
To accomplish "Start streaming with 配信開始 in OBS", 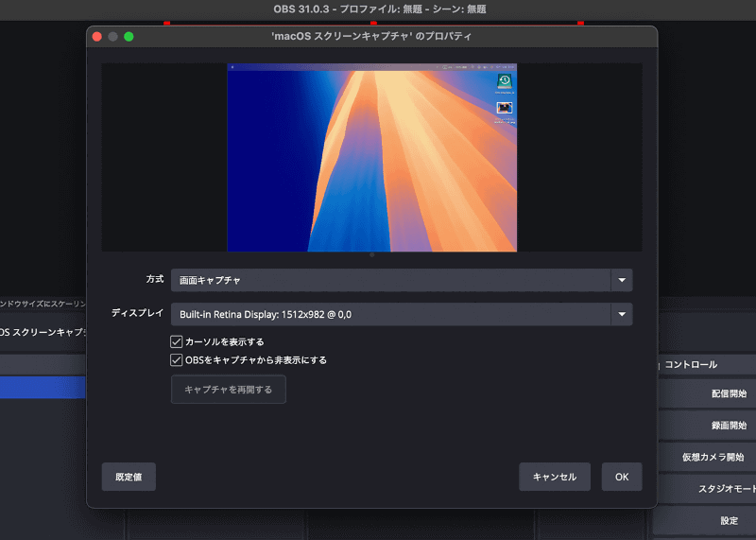I will point(707,393).
